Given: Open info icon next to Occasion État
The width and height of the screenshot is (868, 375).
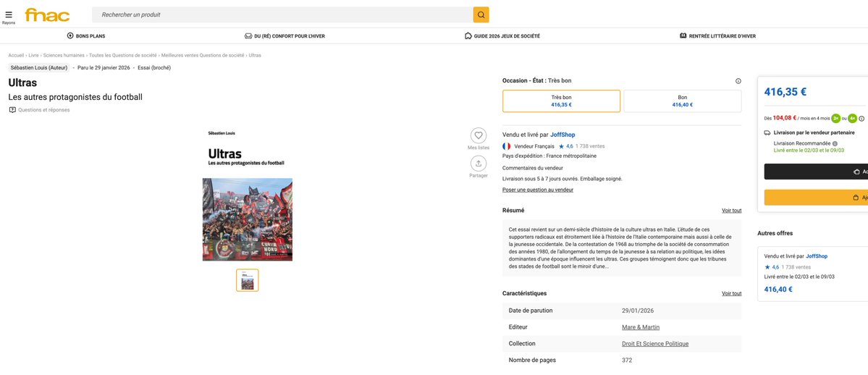Looking at the screenshot, I should click(738, 81).
